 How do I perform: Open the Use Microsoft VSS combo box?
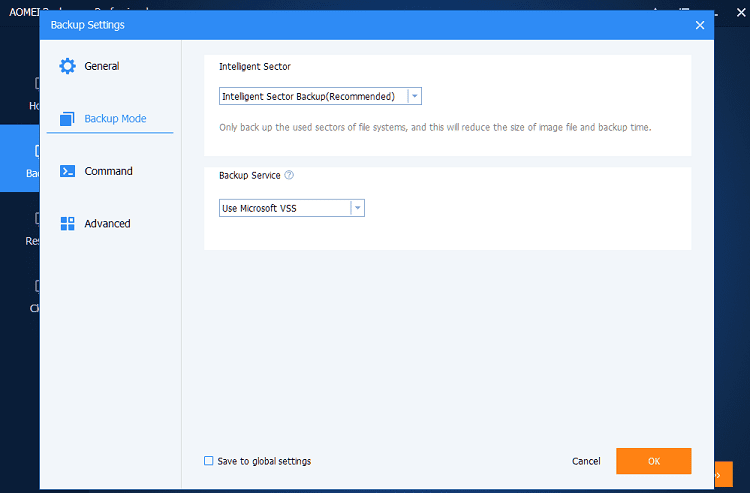[292, 208]
